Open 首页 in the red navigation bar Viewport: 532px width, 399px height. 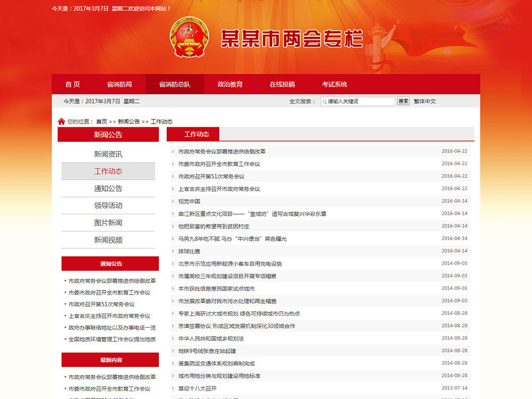coord(73,84)
